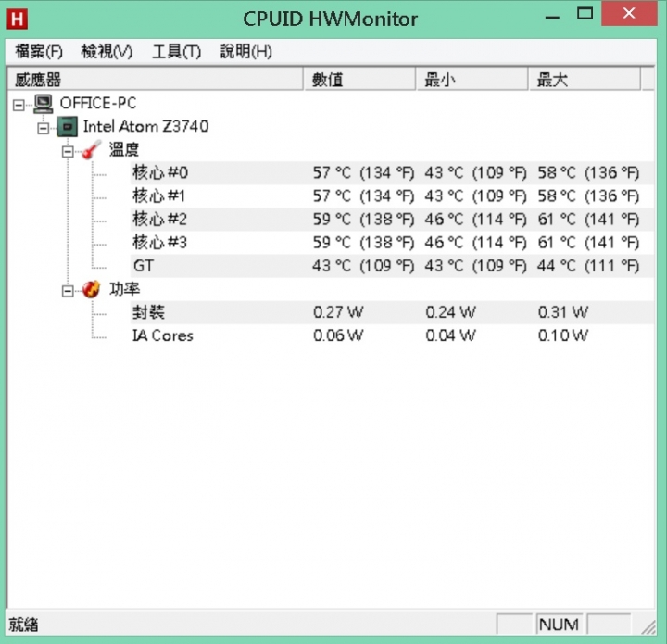
Task: Open the 檢視(V) menu
Action: (107, 52)
